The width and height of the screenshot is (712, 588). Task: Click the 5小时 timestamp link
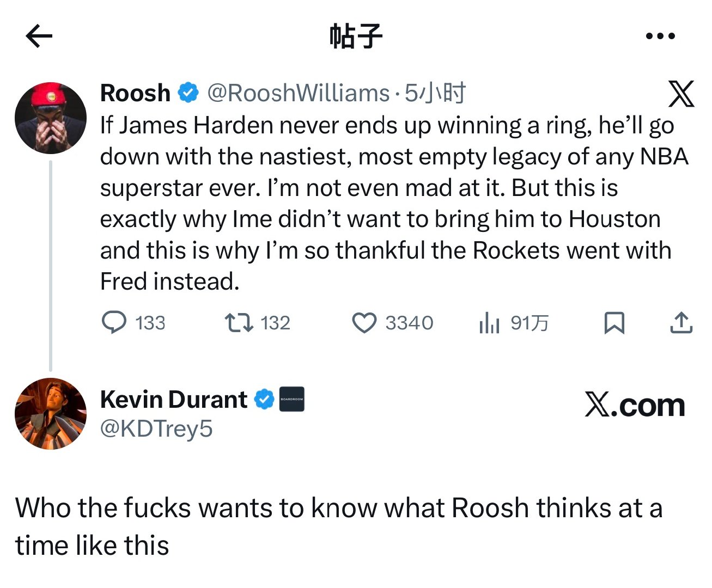[436, 92]
